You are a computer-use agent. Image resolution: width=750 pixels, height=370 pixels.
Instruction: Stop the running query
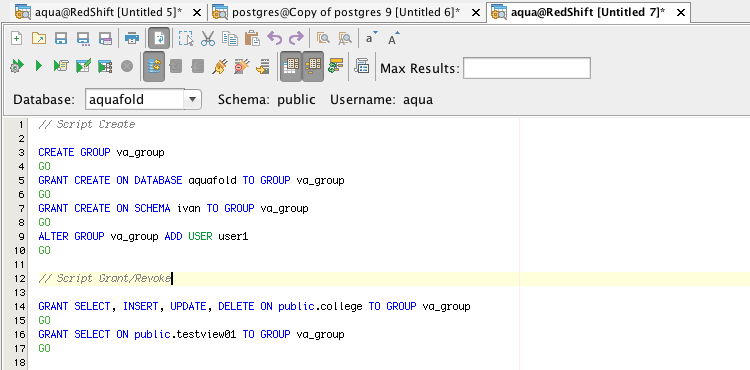[127, 66]
